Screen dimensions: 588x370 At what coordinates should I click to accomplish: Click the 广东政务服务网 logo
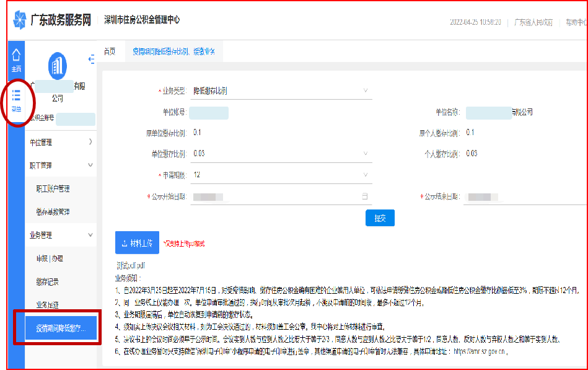(51, 20)
